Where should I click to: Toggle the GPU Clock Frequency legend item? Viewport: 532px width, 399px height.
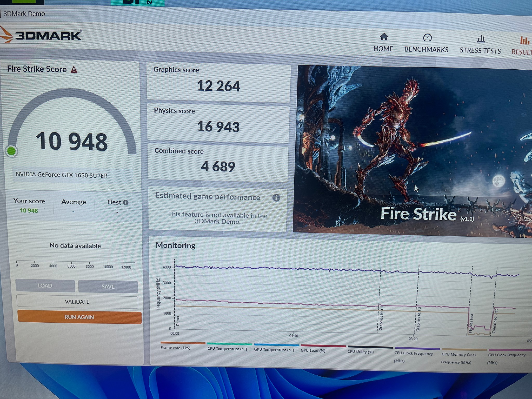509,357
